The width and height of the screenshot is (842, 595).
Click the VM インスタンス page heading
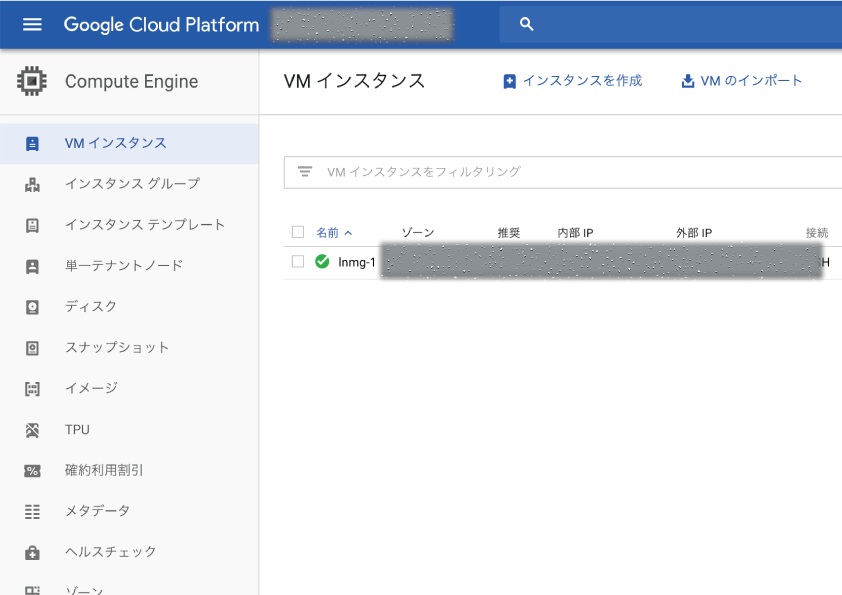[x=354, y=81]
